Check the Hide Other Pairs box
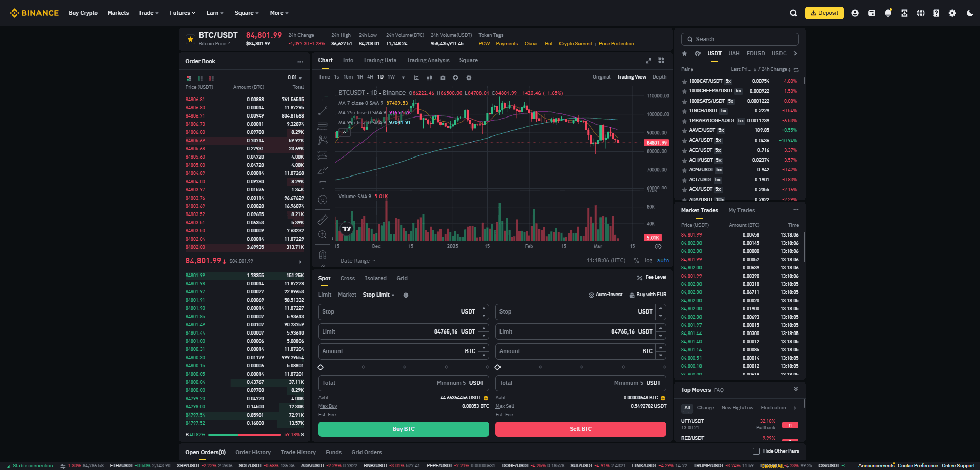This screenshot has height=470, width=980. [756, 451]
